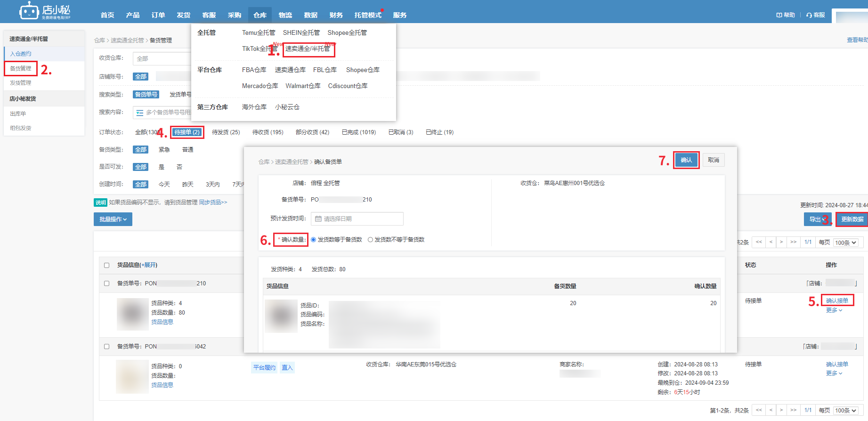Image resolution: width=868 pixels, height=421 pixels.
Task: Go to next page using bottom > button
Action: 781,410
